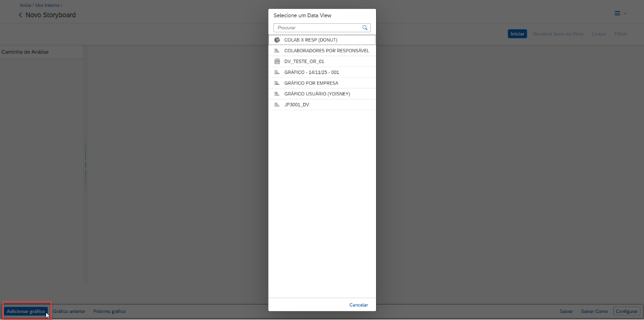Go back using the arrow beside Novo Storyboard
Screen dimensions: 644x320
click(20, 15)
